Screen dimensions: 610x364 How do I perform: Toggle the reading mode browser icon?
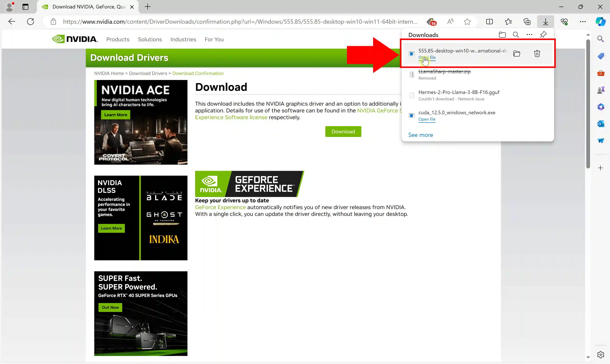point(489,22)
